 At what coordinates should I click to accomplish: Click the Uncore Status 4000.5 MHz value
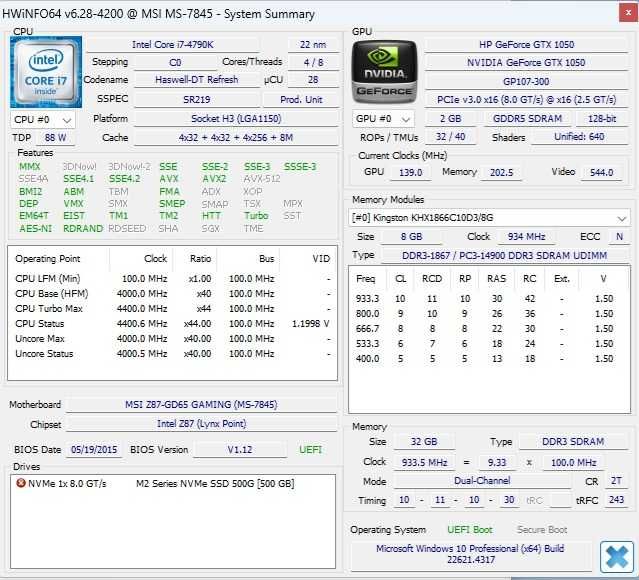click(142, 354)
